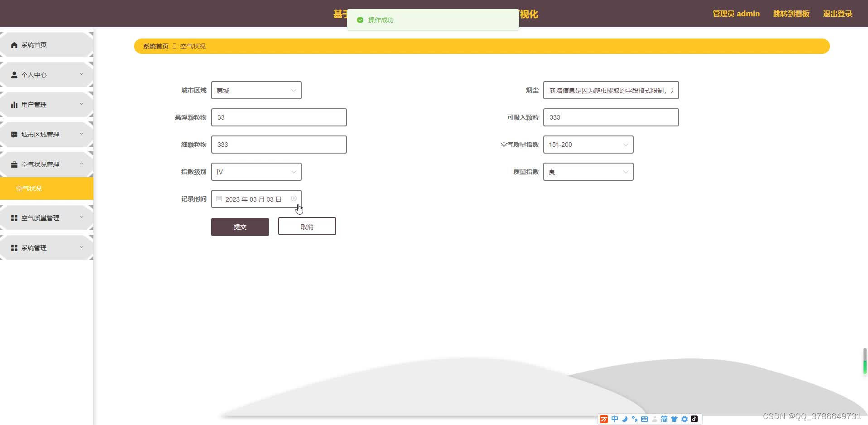The width and height of the screenshot is (868, 425).
Task: Expand the 城市区域管理 menu chevron
Action: click(82, 134)
